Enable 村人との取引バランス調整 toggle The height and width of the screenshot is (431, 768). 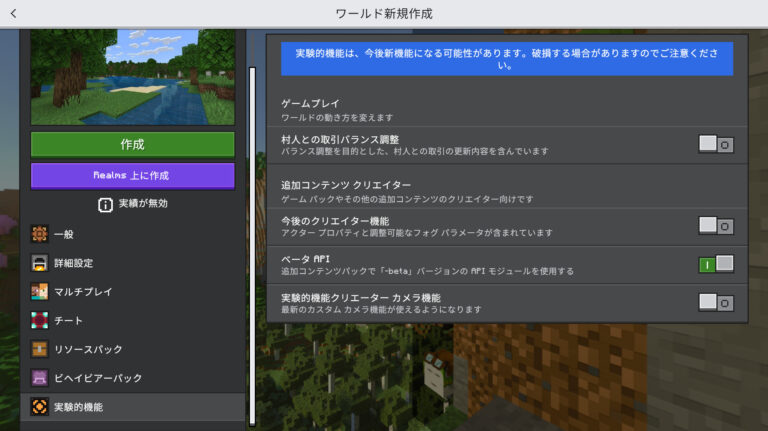716,144
